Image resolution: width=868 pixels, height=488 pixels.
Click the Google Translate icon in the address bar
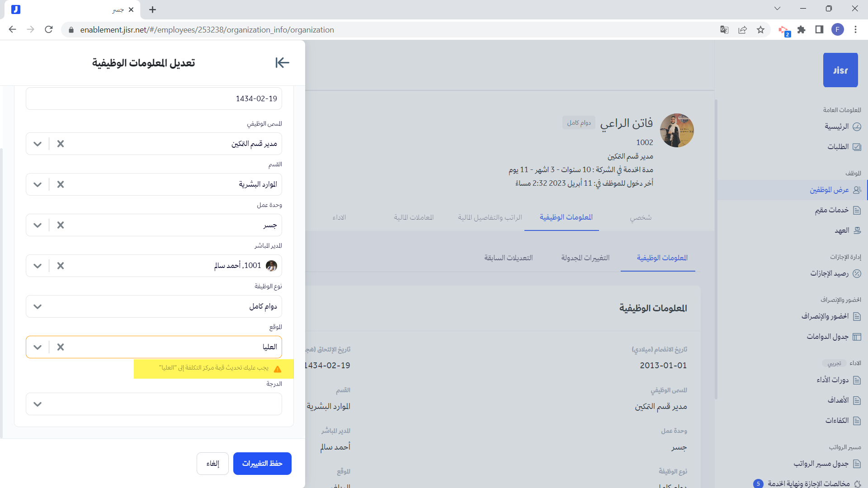coord(724,30)
